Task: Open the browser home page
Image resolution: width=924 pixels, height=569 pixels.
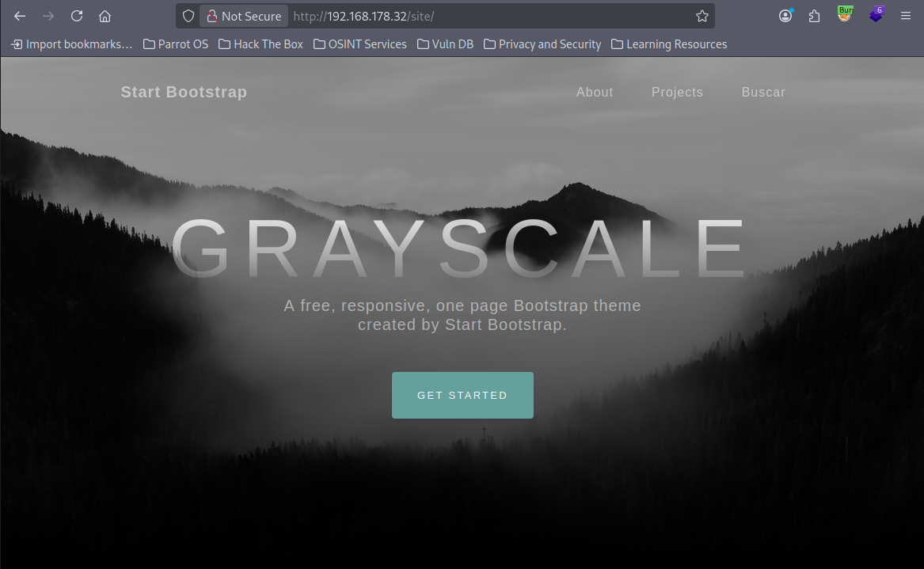Action: [105, 16]
